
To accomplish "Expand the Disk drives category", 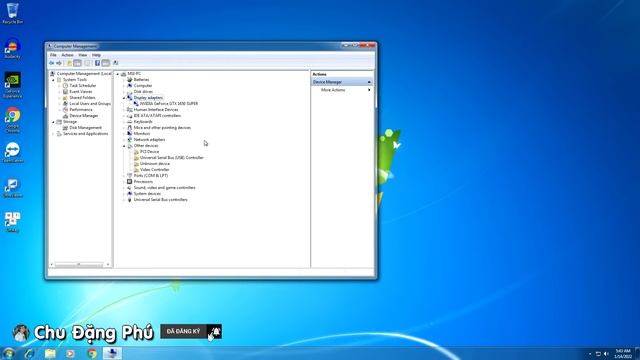I will (x=124, y=92).
